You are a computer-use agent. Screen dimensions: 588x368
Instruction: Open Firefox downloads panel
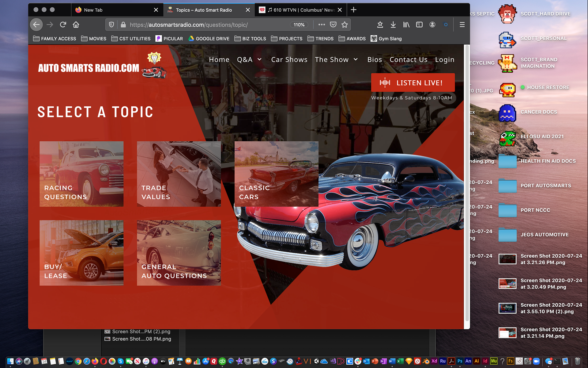[x=393, y=25]
